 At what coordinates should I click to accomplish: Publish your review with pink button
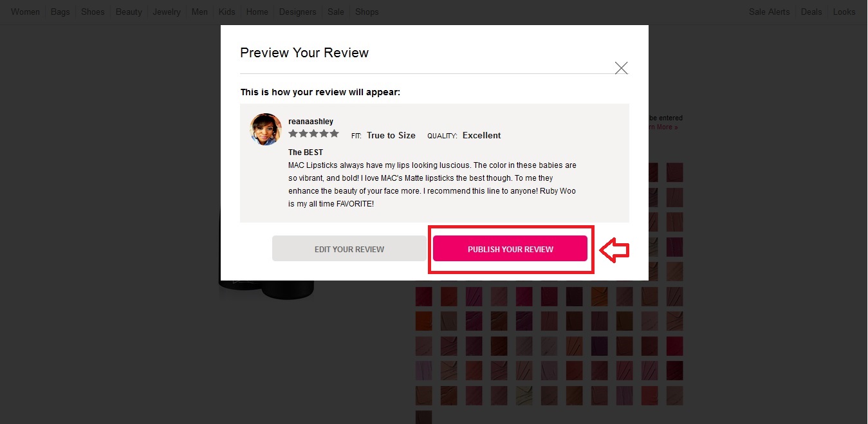[510, 249]
